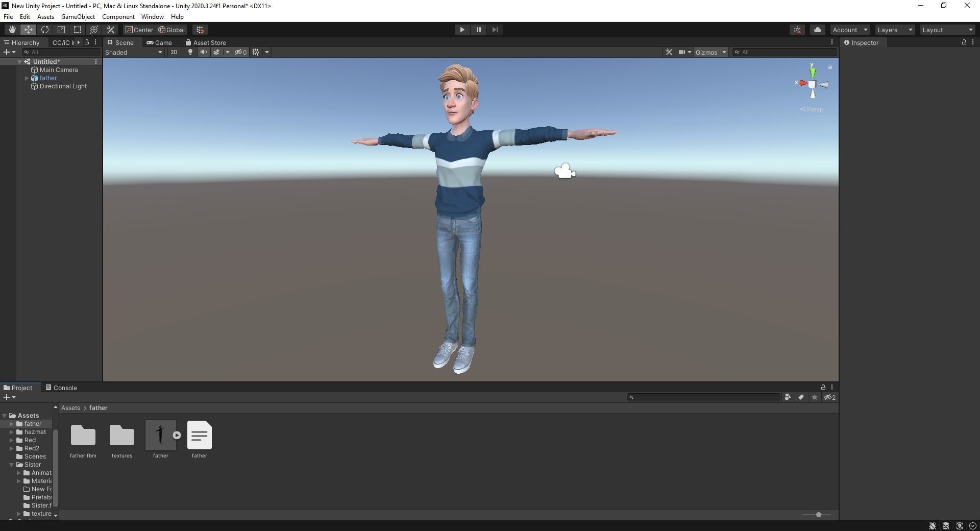Open the custom editor tools
This screenshot has height=531, width=980.
click(x=110, y=30)
